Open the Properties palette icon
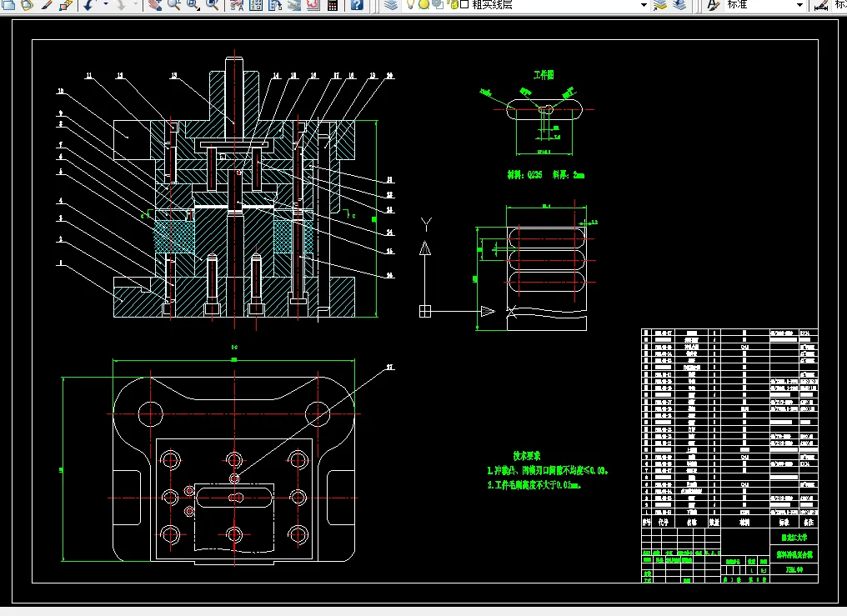Viewport: 847px width, 616px height. point(237,4)
